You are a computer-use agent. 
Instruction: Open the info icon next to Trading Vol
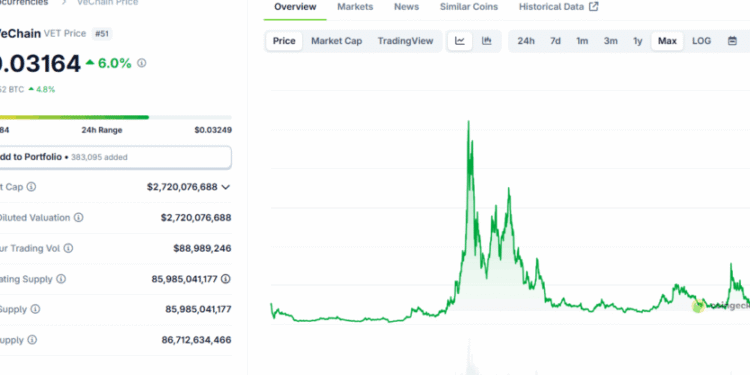68,248
